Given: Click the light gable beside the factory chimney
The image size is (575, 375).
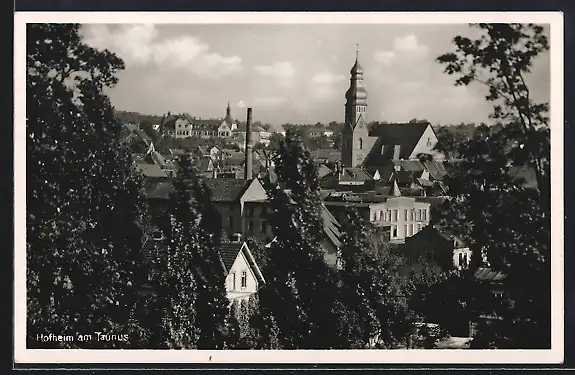Looking at the screenshot, I should pos(254,191).
